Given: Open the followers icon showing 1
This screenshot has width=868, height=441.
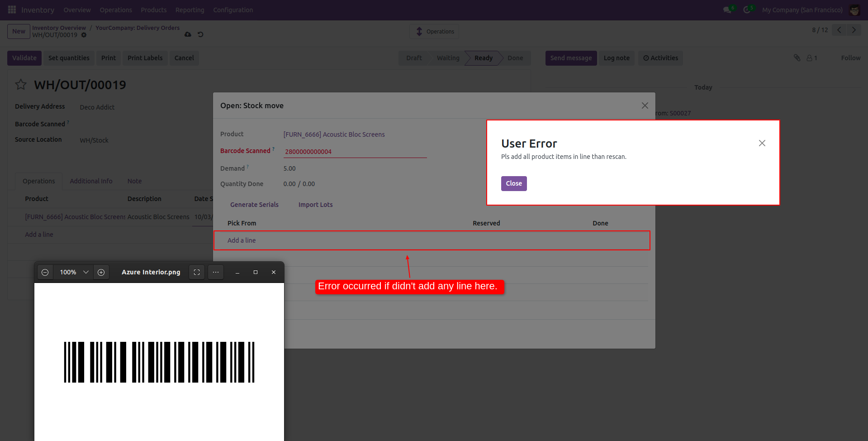Looking at the screenshot, I should [x=812, y=58].
